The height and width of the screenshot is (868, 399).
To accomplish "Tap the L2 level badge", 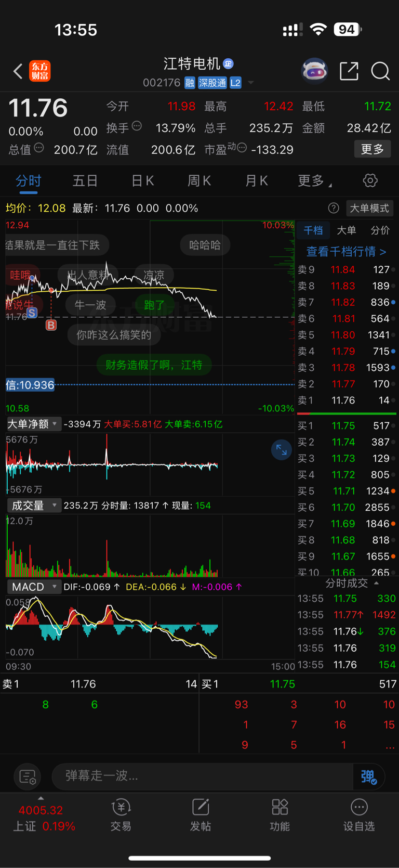I will click(235, 83).
